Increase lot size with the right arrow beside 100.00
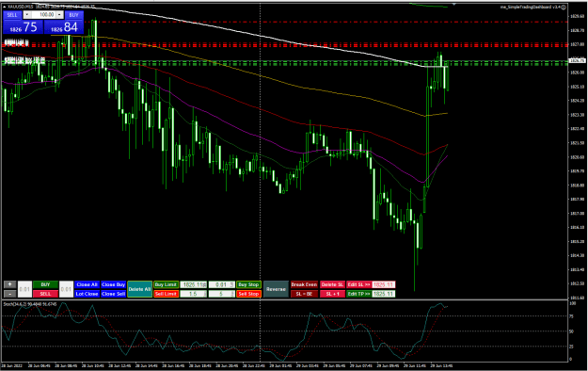This screenshot has width=588, height=371. coord(59,15)
